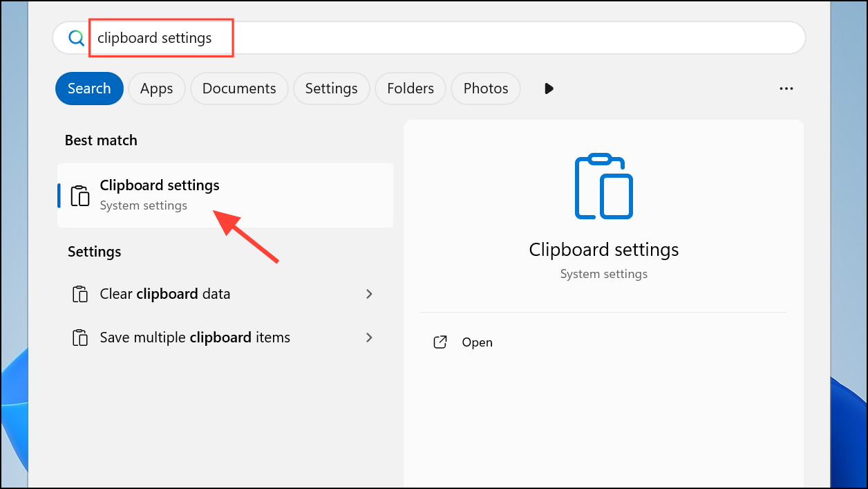Screen dimensions: 868x489
Task: Click the clipboard settings search field
Action: (x=429, y=38)
